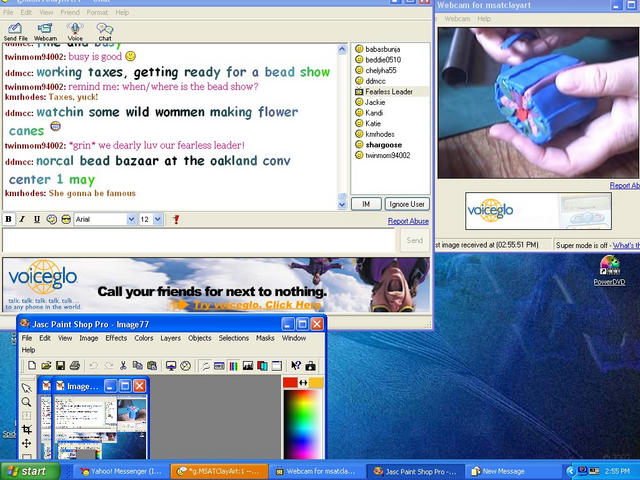Click the Cut scissors icon in Paint Shop Pro
Screen dimensions: 640x480
click(x=122, y=366)
